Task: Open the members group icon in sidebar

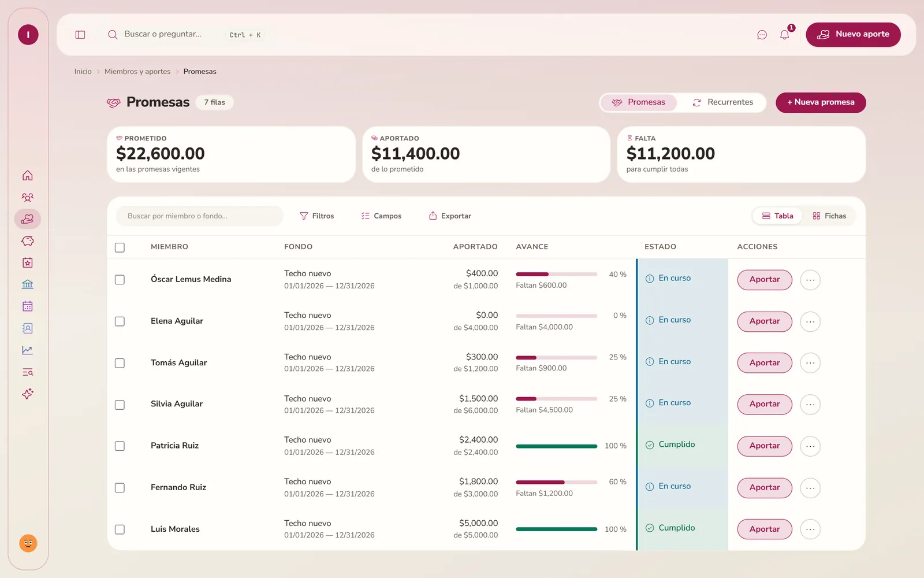Action: [28, 197]
